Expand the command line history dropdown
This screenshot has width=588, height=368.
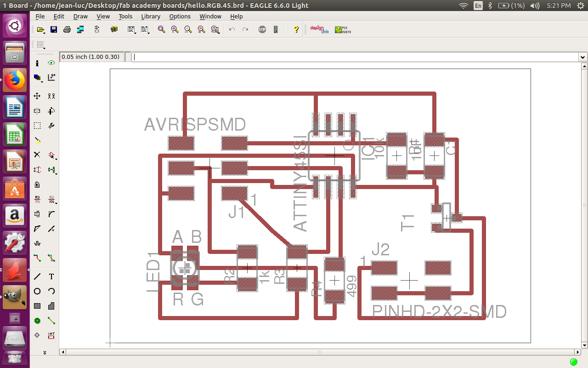(x=583, y=57)
